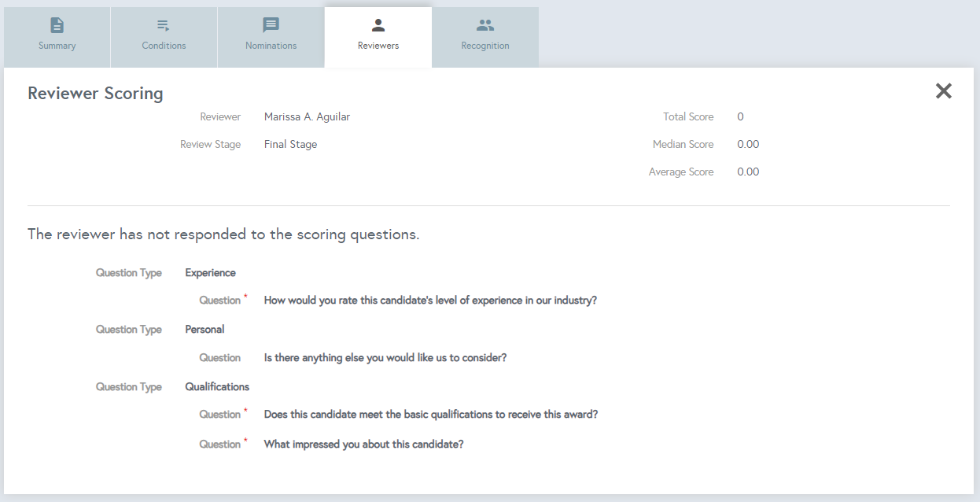This screenshot has height=502, width=980.
Task: Click the Experience question type
Action: click(x=210, y=273)
